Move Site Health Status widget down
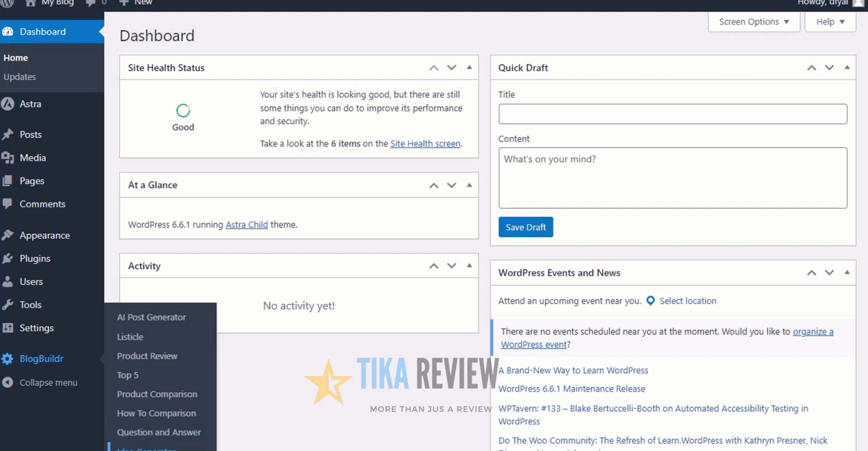The image size is (868, 451). (452, 68)
